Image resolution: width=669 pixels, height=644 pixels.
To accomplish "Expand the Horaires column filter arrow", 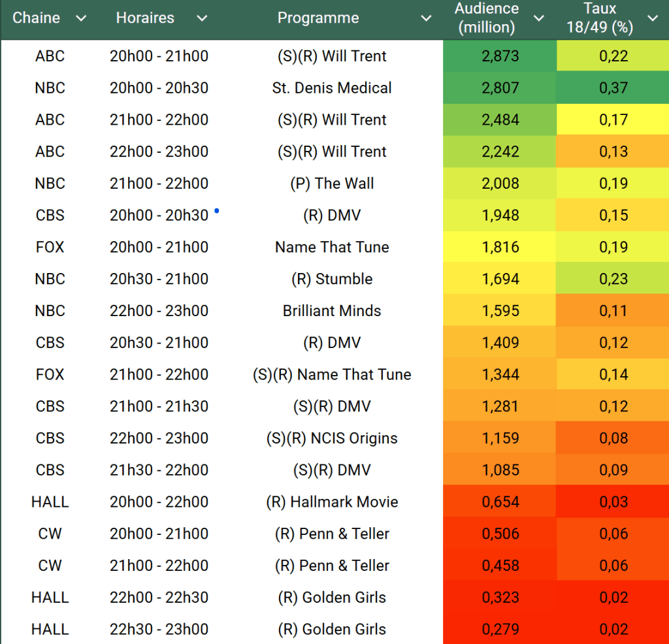I will [x=202, y=18].
